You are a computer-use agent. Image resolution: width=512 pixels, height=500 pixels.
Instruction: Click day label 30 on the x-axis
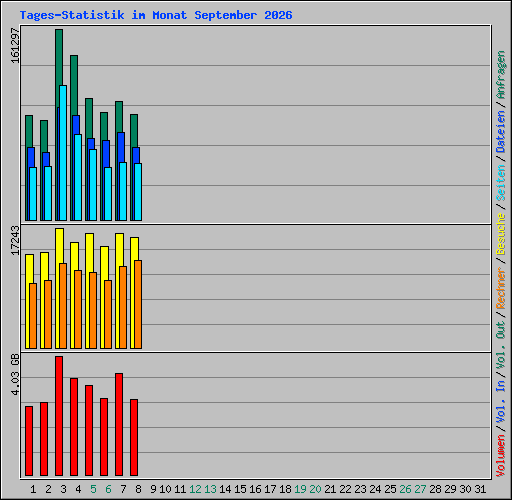(465, 489)
